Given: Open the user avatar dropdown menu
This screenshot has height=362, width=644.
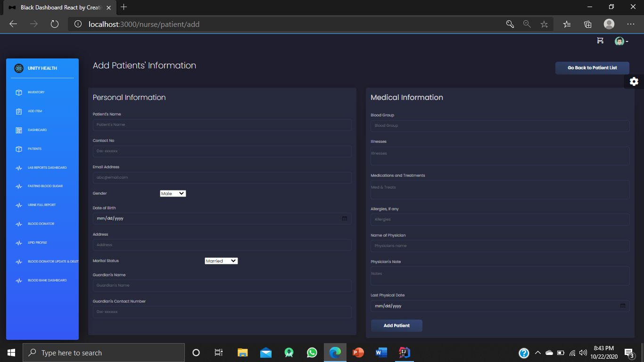Looking at the screenshot, I should click(x=621, y=41).
